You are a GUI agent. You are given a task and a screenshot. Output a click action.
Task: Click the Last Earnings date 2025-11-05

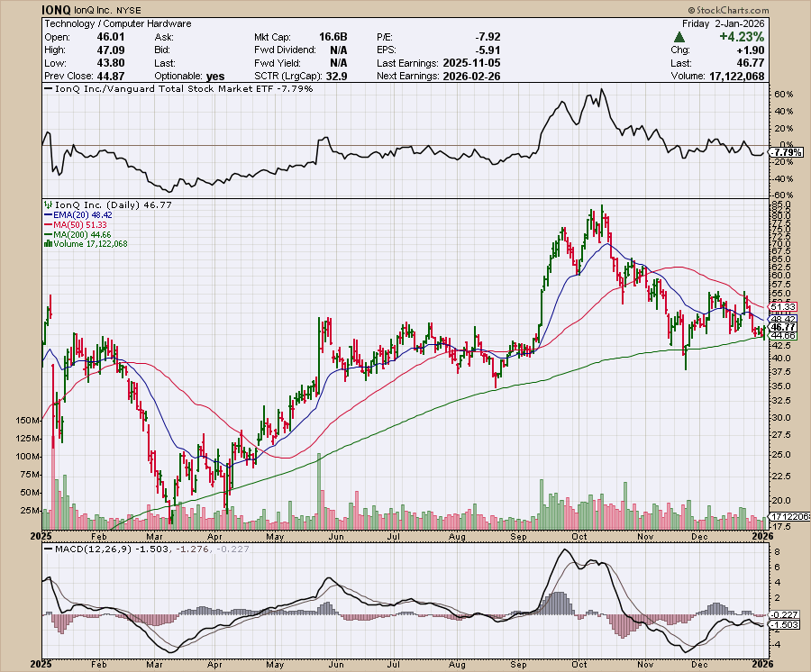[x=471, y=63]
